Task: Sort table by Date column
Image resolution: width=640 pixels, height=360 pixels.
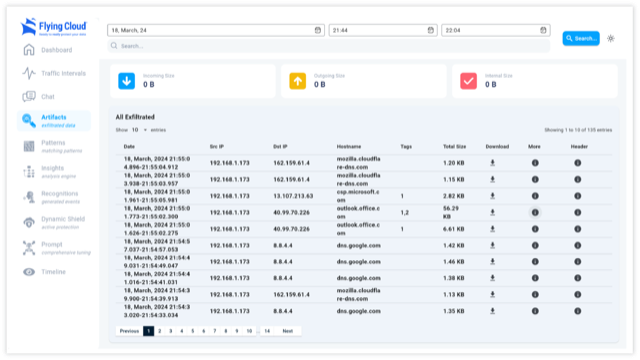Action: pyautogui.click(x=129, y=147)
